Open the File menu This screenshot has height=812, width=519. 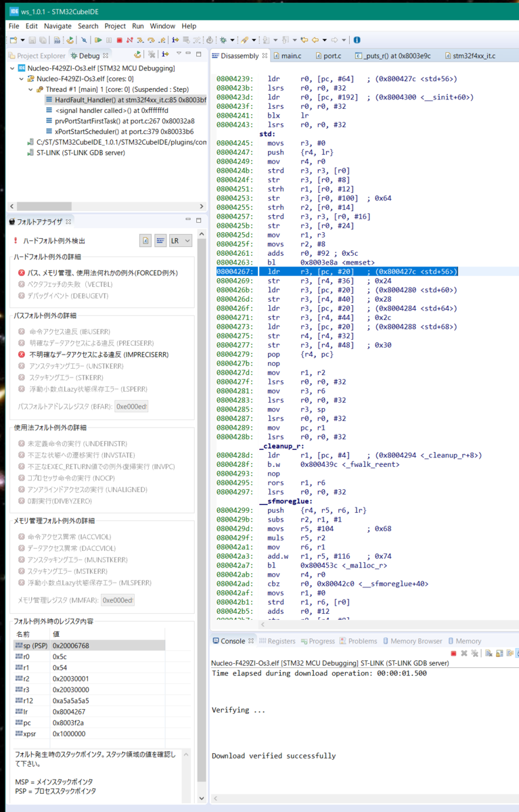click(14, 26)
